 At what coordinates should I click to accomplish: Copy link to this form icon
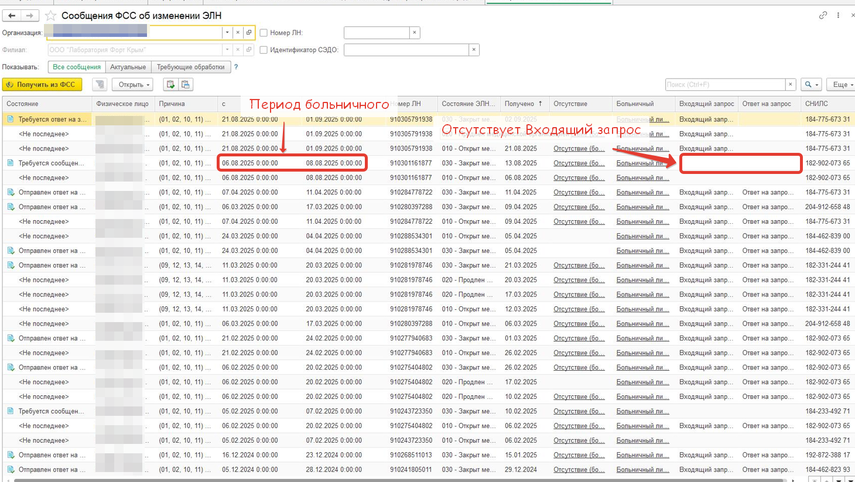coord(823,16)
